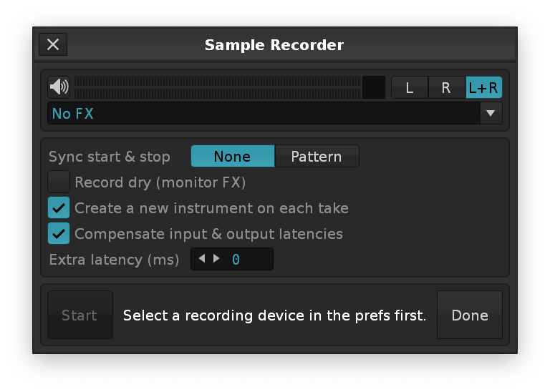Uncheck Compensate input & output latencies
The height and width of the screenshot is (392, 550).
coord(59,234)
